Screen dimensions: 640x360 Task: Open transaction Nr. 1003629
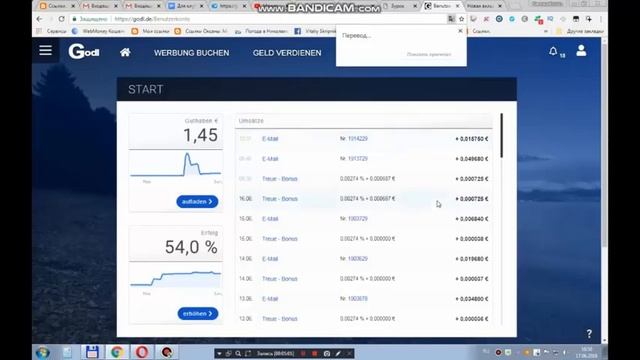click(x=358, y=259)
